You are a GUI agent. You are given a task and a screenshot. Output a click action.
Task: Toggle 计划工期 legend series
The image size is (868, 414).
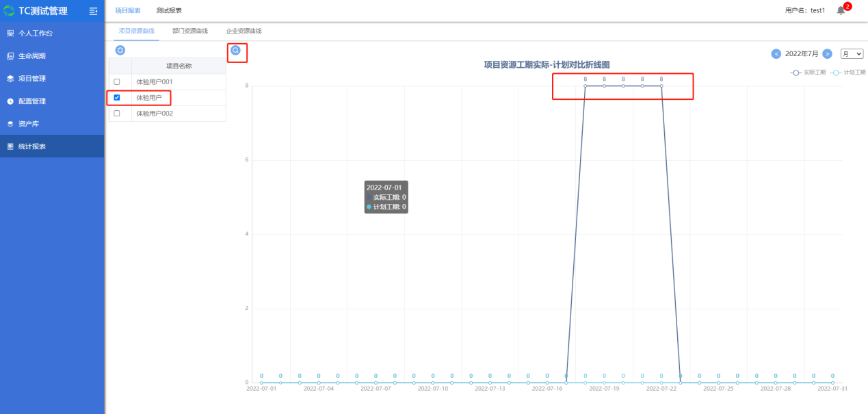click(848, 72)
